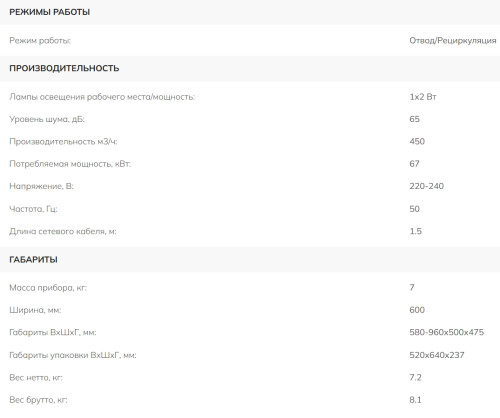Click the Лампы освещения рабочего места label
Screen dimensions: 500x418
point(102,97)
